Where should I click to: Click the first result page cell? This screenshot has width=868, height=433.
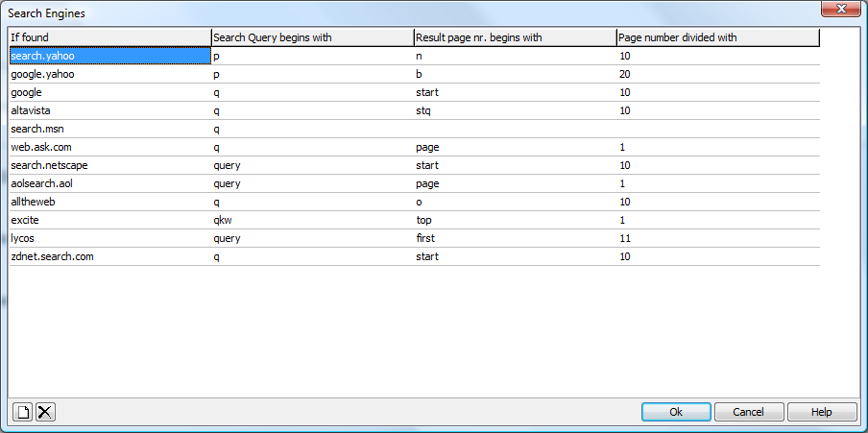click(x=516, y=239)
